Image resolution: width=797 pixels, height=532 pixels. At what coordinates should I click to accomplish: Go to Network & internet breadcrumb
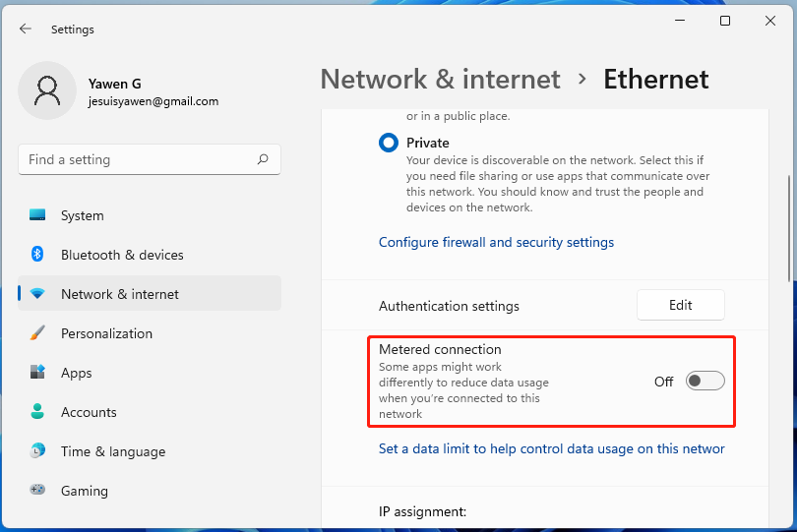point(440,80)
